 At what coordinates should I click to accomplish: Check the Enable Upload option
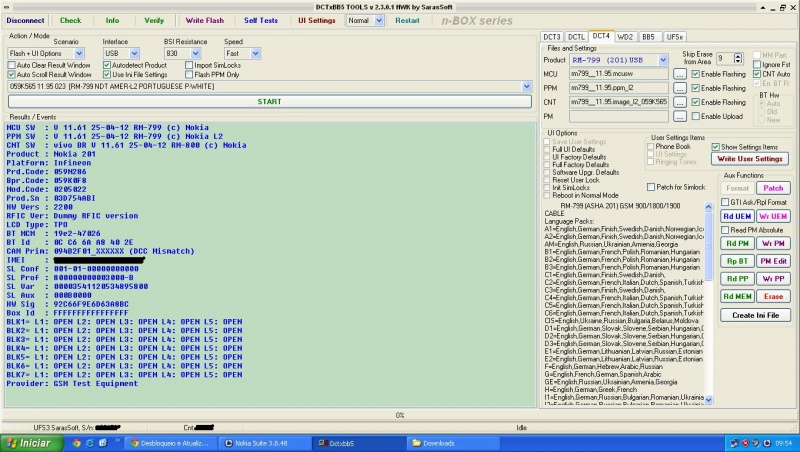(695, 116)
